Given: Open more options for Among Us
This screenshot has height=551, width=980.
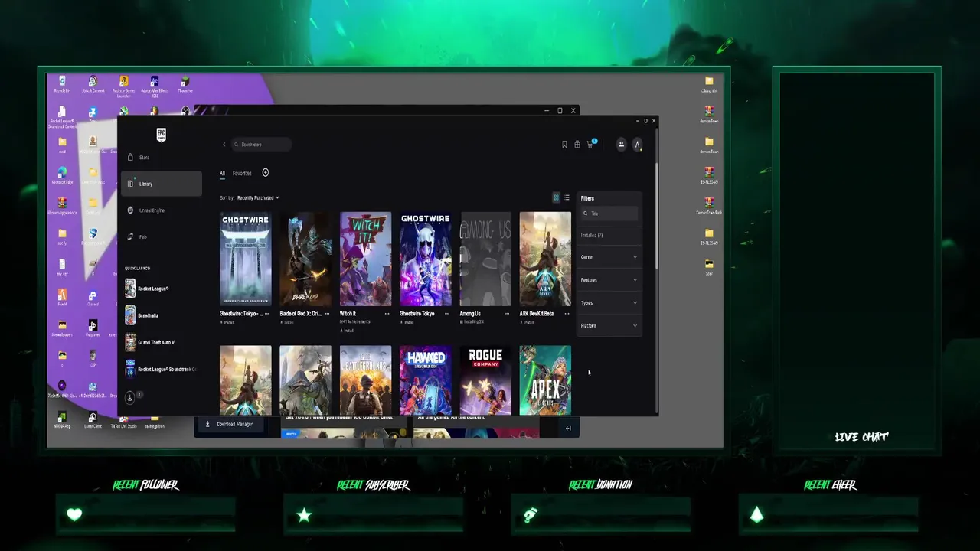Looking at the screenshot, I should click(x=507, y=314).
